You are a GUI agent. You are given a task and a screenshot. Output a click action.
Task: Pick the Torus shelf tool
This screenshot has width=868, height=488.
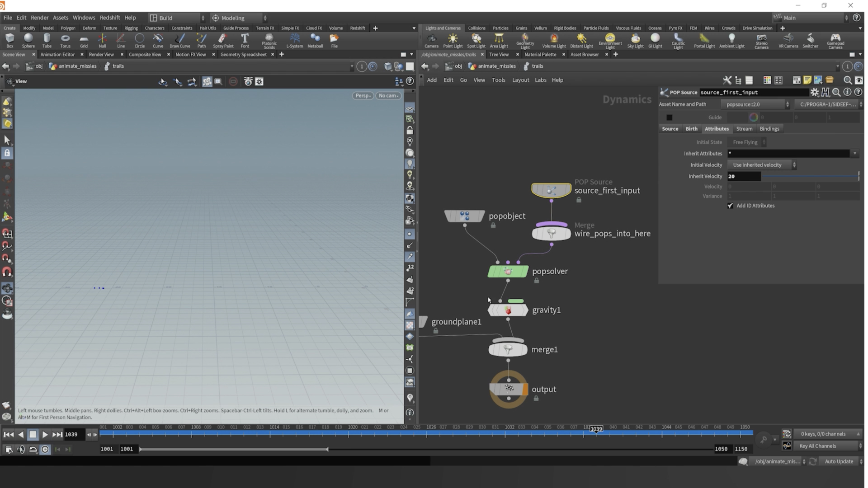point(65,40)
